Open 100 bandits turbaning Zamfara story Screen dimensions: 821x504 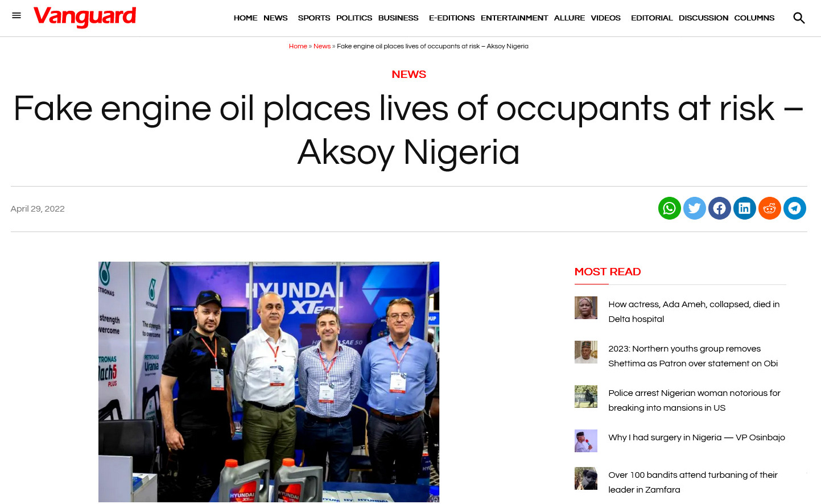pyautogui.click(x=693, y=482)
